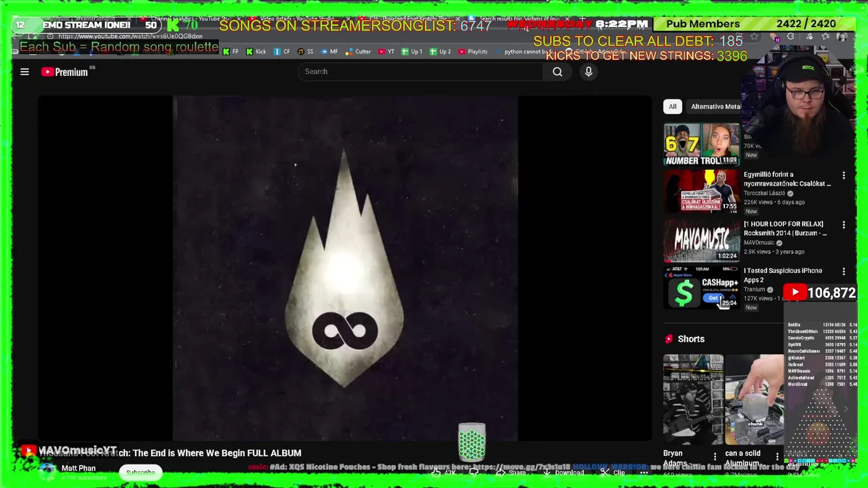Click the album art video player
The image size is (868, 488).
345,268
